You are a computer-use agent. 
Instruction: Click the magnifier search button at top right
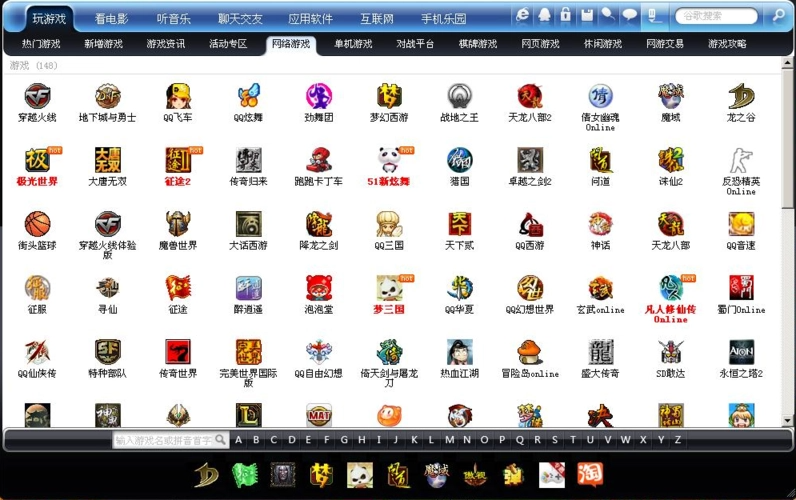click(779, 16)
